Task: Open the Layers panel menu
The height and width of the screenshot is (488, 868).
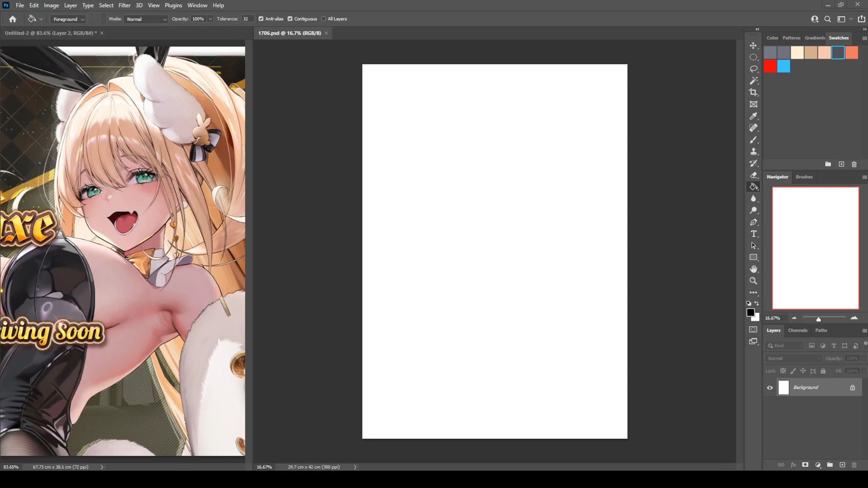Action: click(864, 331)
